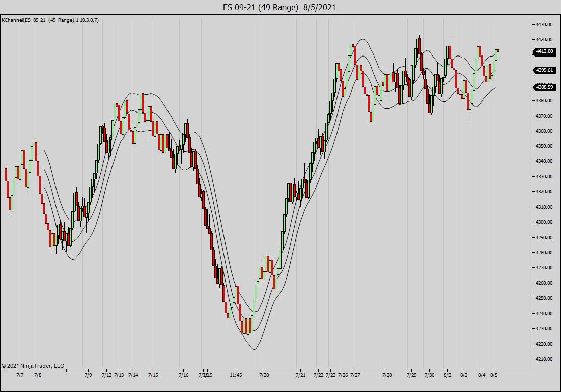Click the 8/2 date label
This screenshot has height=392, width=561.
pyautogui.click(x=447, y=375)
